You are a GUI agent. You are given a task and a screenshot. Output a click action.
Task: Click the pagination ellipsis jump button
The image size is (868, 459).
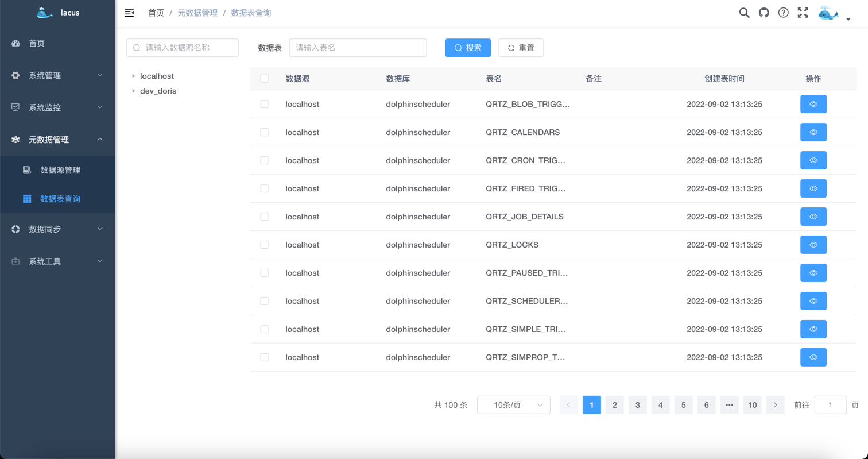(730, 405)
